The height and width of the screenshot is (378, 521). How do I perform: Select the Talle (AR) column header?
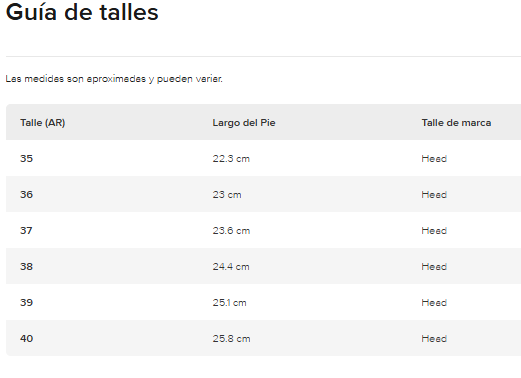pyautogui.click(x=43, y=123)
